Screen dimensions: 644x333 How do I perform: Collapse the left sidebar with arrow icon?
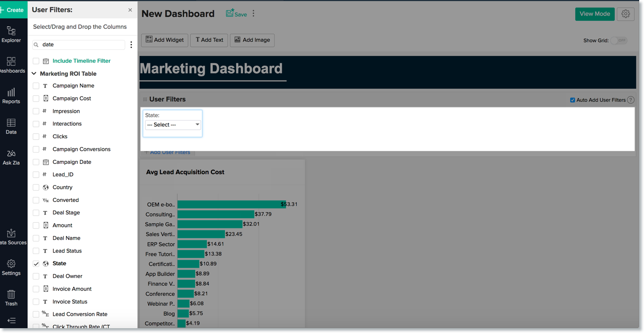point(12,320)
